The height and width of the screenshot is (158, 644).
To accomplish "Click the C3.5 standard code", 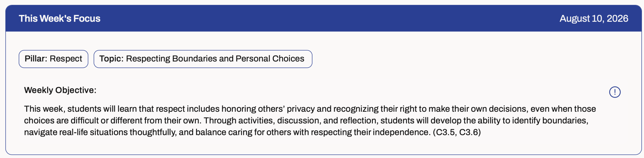I will [x=445, y=132].
